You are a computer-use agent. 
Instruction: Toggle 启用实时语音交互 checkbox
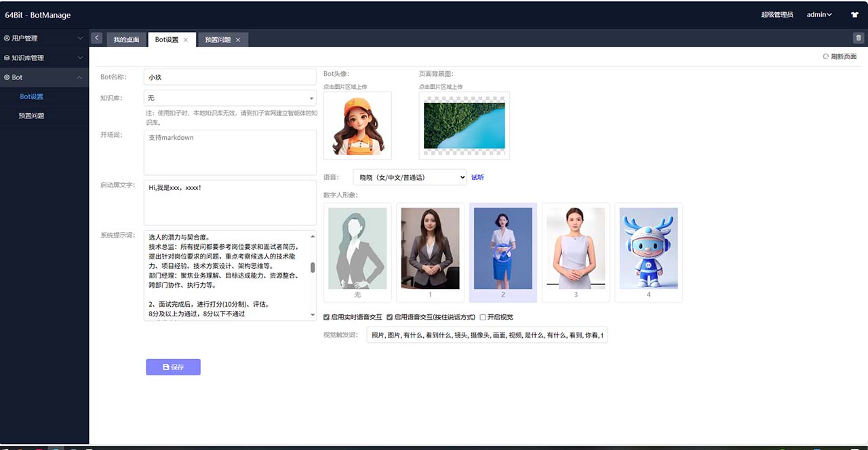pyautogui.click(x=327, y=317)
